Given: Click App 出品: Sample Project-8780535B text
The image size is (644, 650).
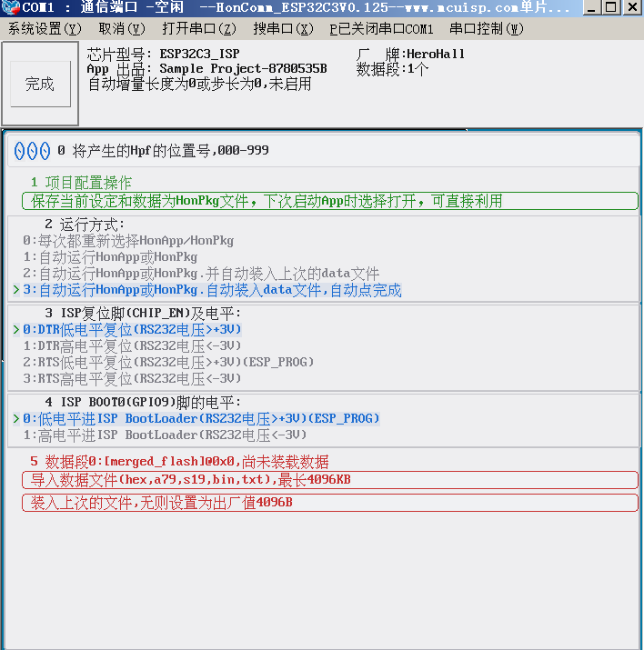Looking at the screenshot, I should point(206,69).
